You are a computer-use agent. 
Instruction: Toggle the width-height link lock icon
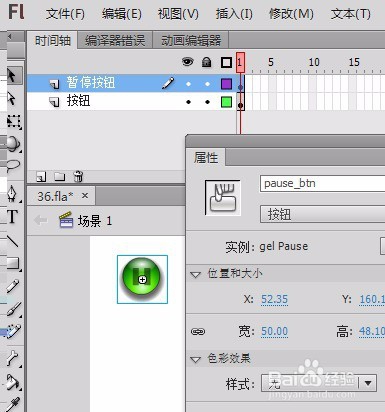tap(198, 332)
